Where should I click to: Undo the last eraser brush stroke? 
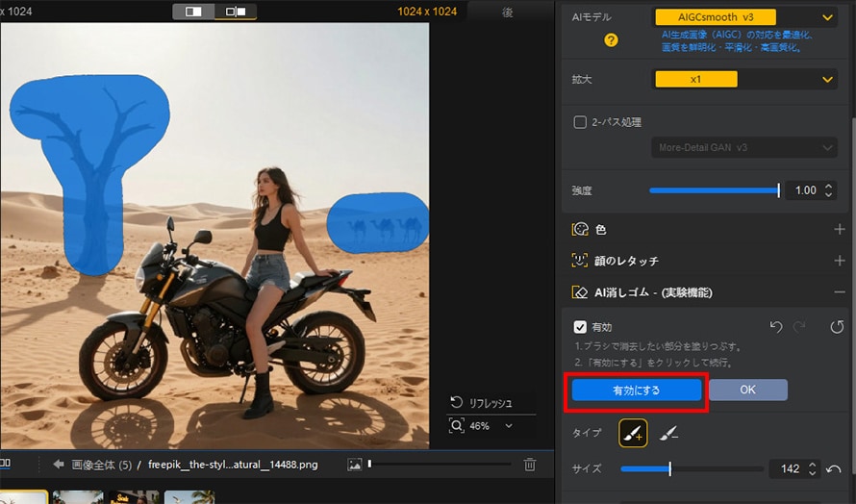point(776,326)
